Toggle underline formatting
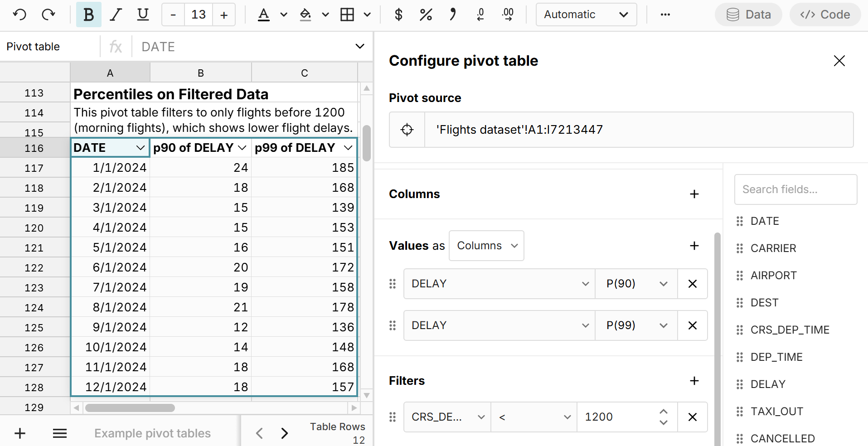 143,15
